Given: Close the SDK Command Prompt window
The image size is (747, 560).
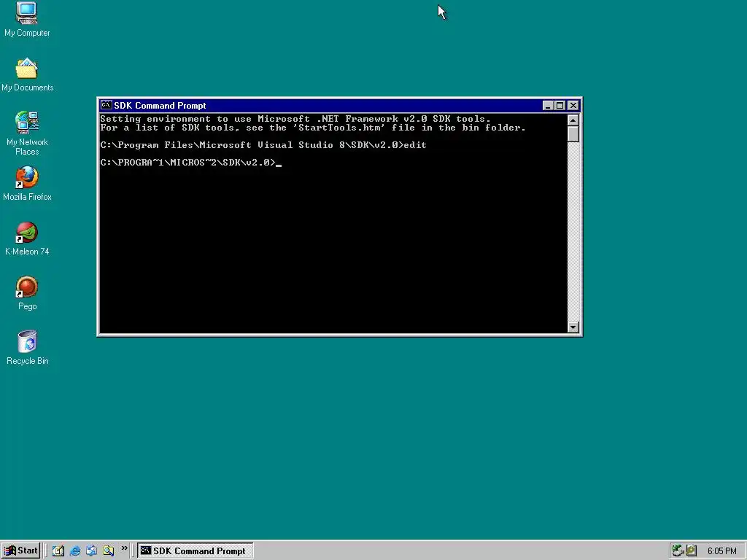Looking at the screenshot, I should coord(573,106).
